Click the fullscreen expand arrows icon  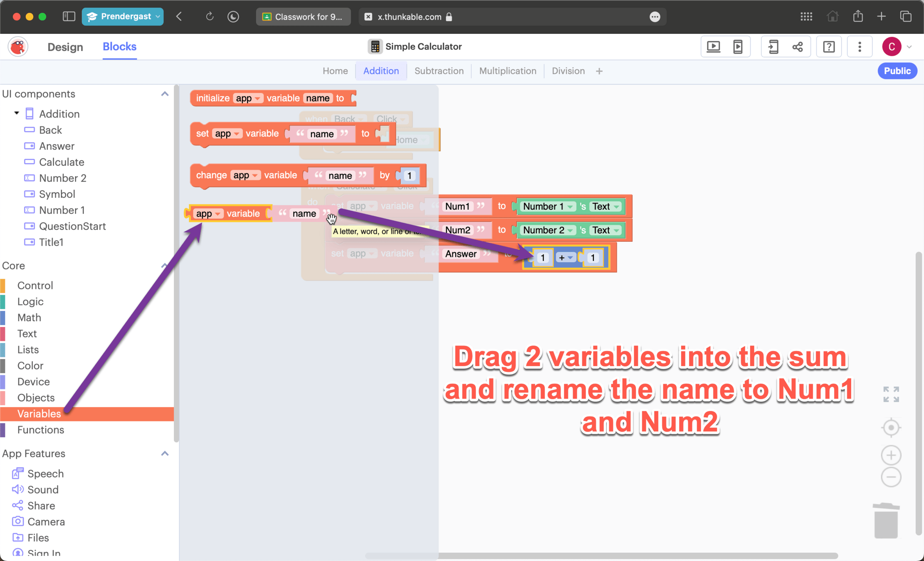click(891, 394)
